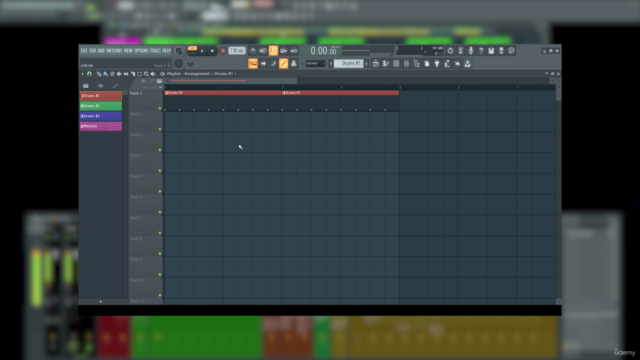Click the arrow left of Drums #1 selector
This screenshot has height=360, width=640.
(x=331, y=64)
